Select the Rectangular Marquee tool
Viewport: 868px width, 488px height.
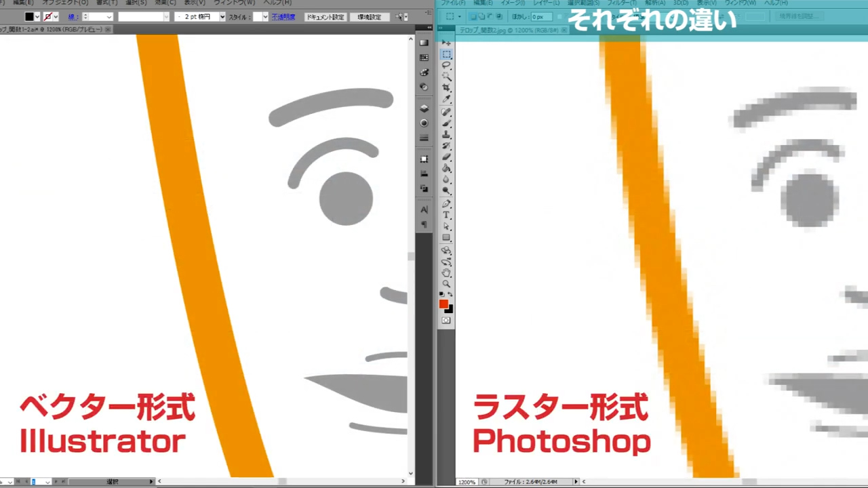coord(446,54)
